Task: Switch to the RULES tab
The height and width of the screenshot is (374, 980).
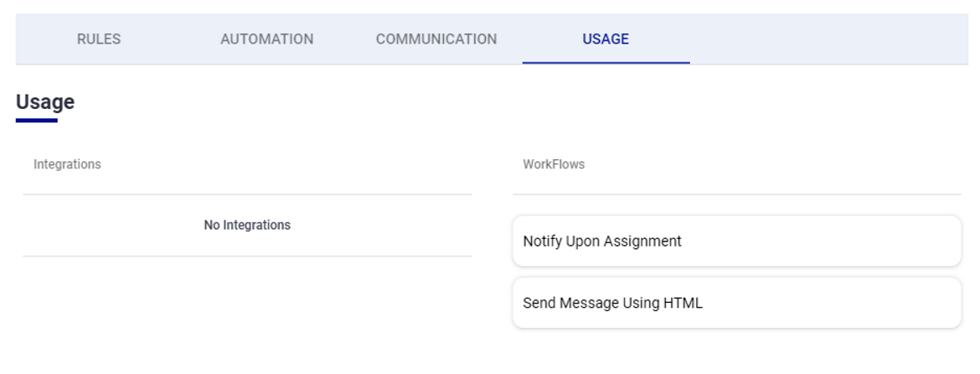Action: click(99, 39)
